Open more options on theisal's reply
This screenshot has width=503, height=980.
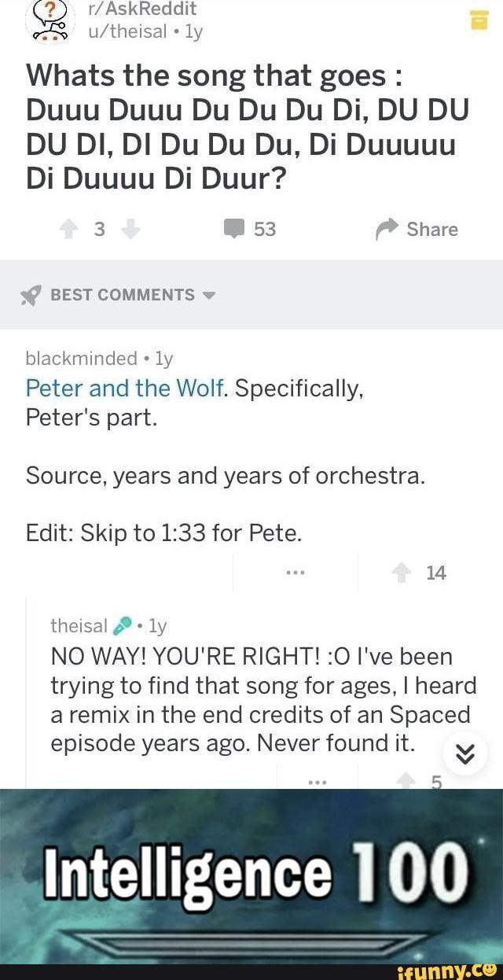coord(318,781)
